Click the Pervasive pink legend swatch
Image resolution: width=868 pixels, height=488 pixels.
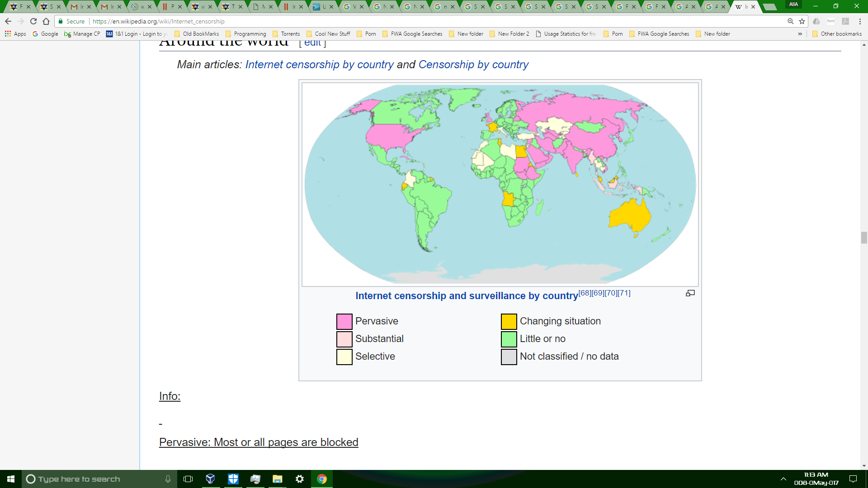coord(344,321)
